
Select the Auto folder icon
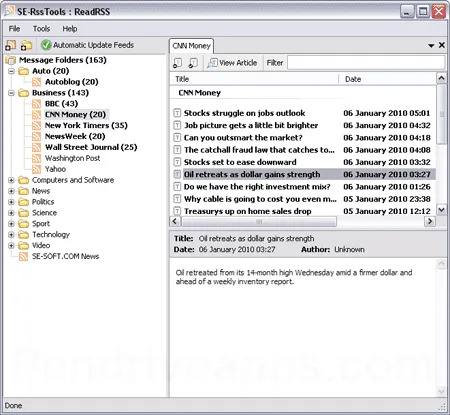23,71
